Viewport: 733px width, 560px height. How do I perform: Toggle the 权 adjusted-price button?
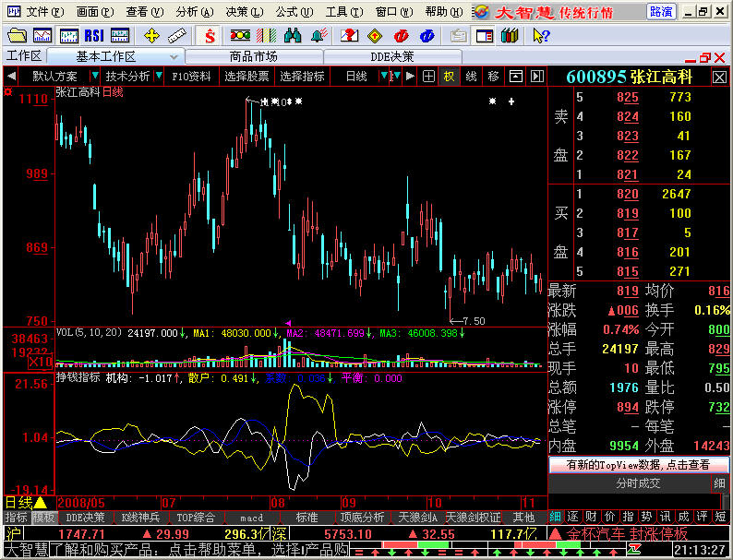pyautogui.click(x=450, y=77)
